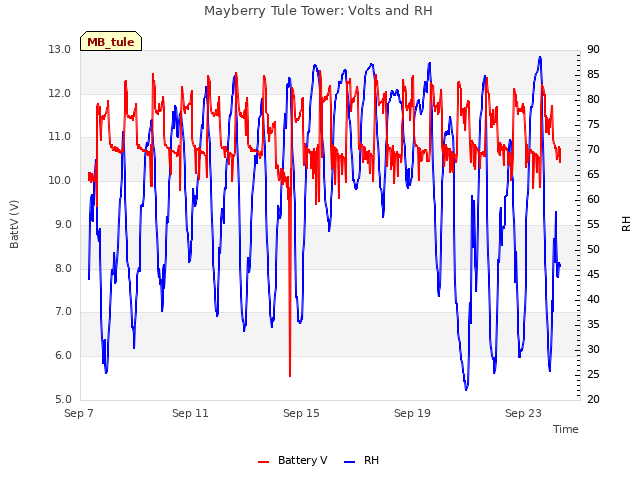Click the 70 RH tick label
The height and width of the screenshot is (480, 640).
click(593, 149)
